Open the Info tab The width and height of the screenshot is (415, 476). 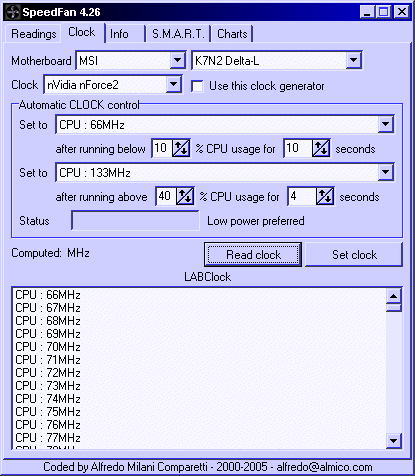coord(125,34)
